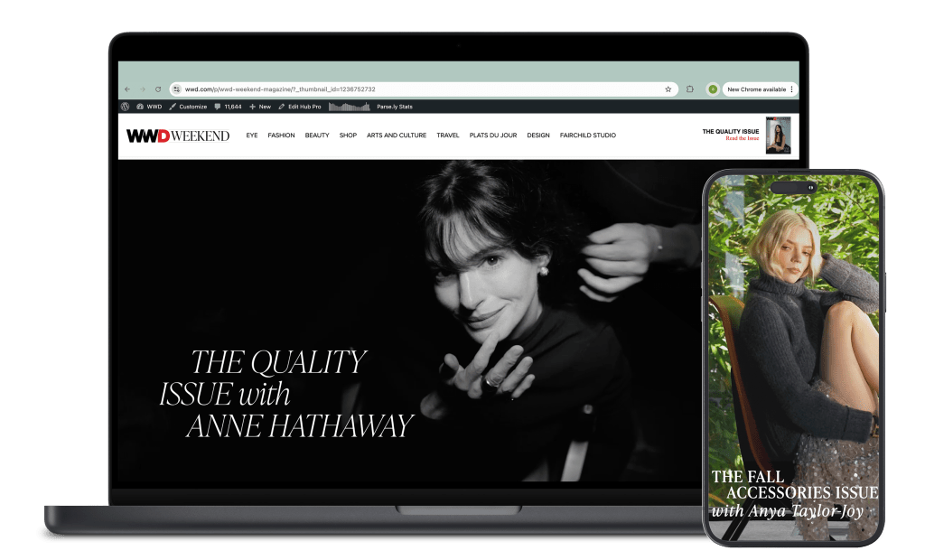Open the WordPress logo admin menu

[x=126, y=107]
